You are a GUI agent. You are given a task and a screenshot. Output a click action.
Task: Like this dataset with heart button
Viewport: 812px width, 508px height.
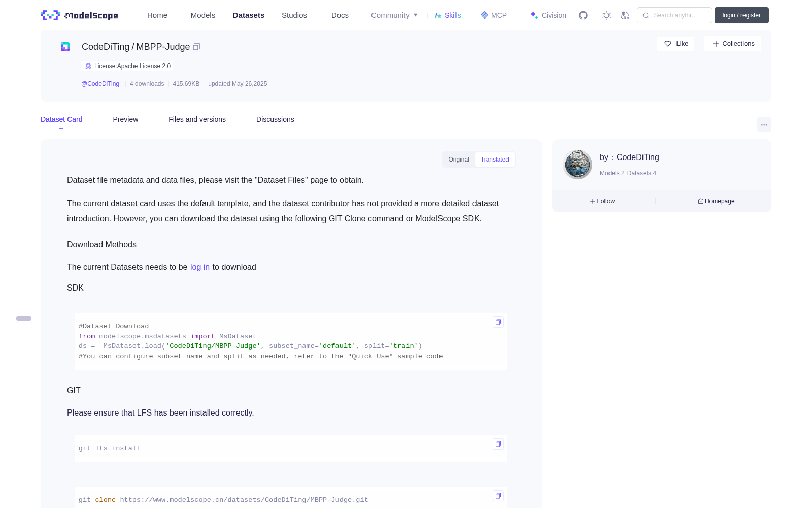coord(675,44)
